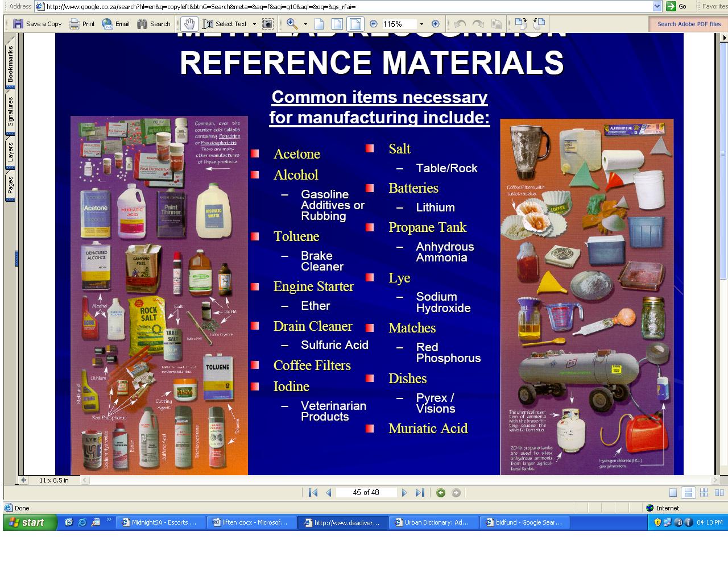
Task: Open the zoom percentage dropdown
Action: 421,24
